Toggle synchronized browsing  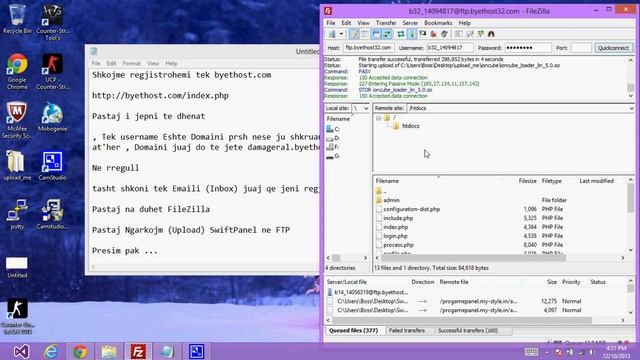click(480, 34)
